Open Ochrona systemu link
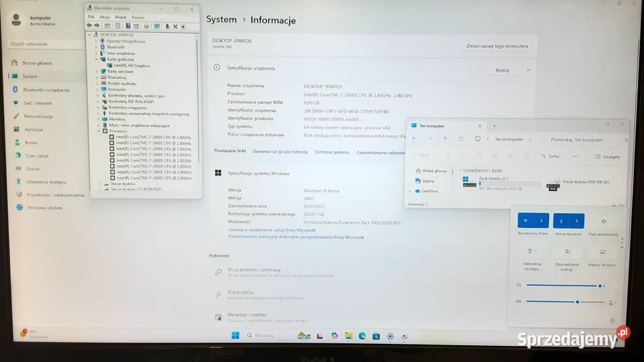The height and width of the screenshot is (362, 644). pos(332,152)
